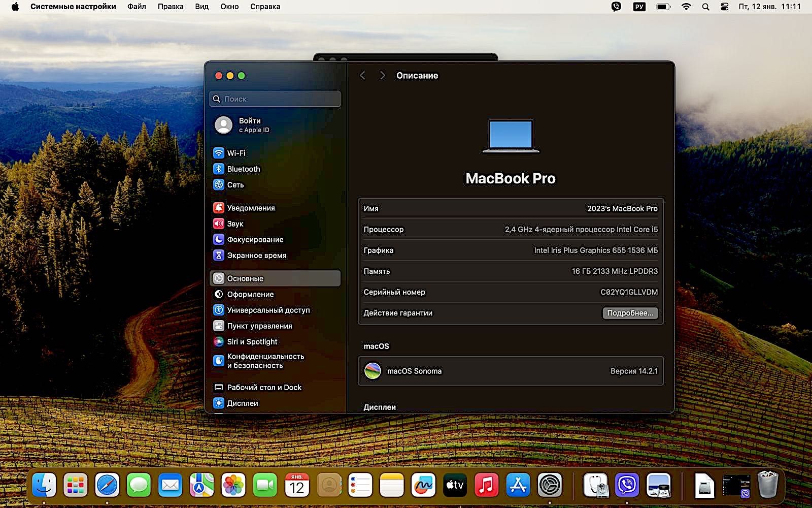
Task: Open the Окно menu
Action: tap(229, 7)
